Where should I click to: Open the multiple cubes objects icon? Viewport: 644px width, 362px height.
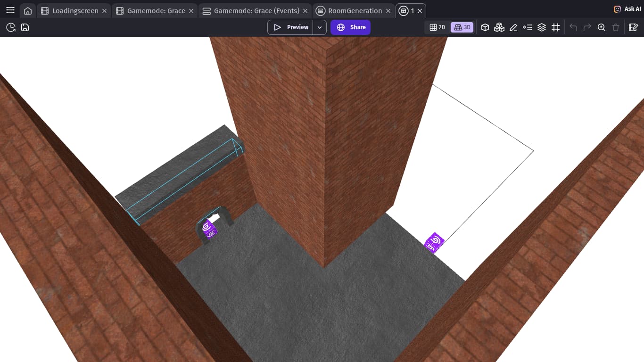[x=499, y=27]
